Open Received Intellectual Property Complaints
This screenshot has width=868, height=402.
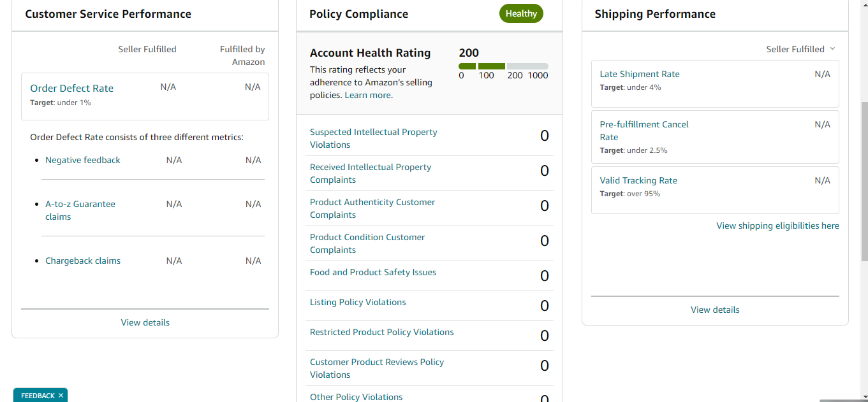(371, 173)
